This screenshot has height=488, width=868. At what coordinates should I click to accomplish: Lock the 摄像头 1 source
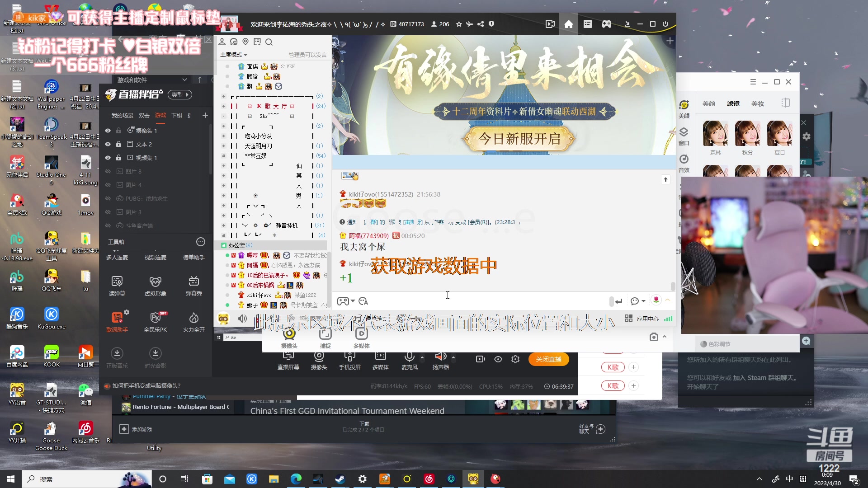click(118, 131)
